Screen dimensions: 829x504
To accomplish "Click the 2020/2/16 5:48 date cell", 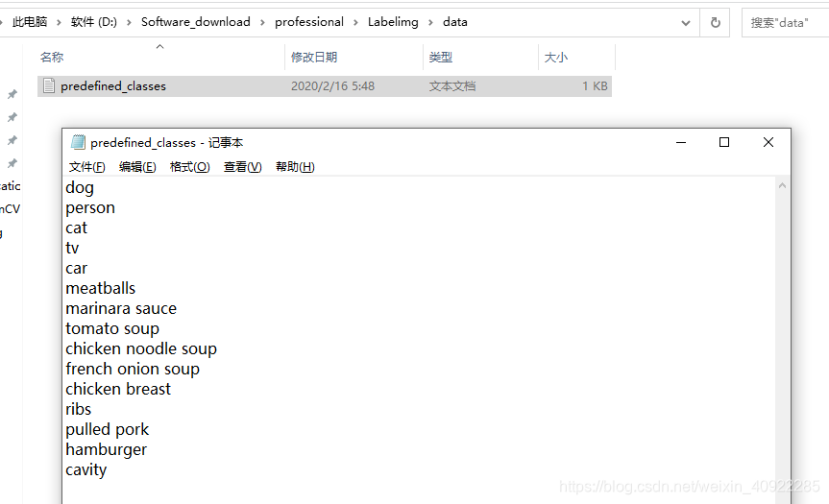I will [x=332, y=86].
